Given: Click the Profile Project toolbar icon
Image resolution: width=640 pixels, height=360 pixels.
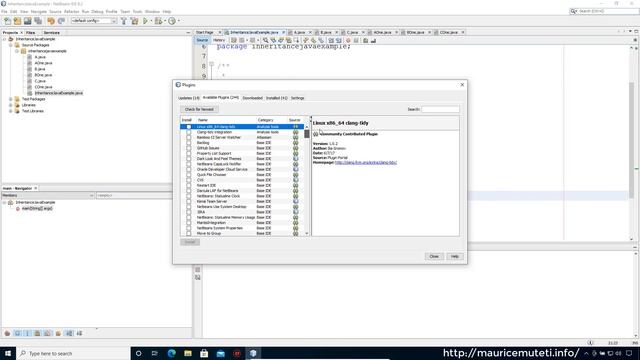Looking at the screenshot, I should pyautogui.click(x=172, y=21).
